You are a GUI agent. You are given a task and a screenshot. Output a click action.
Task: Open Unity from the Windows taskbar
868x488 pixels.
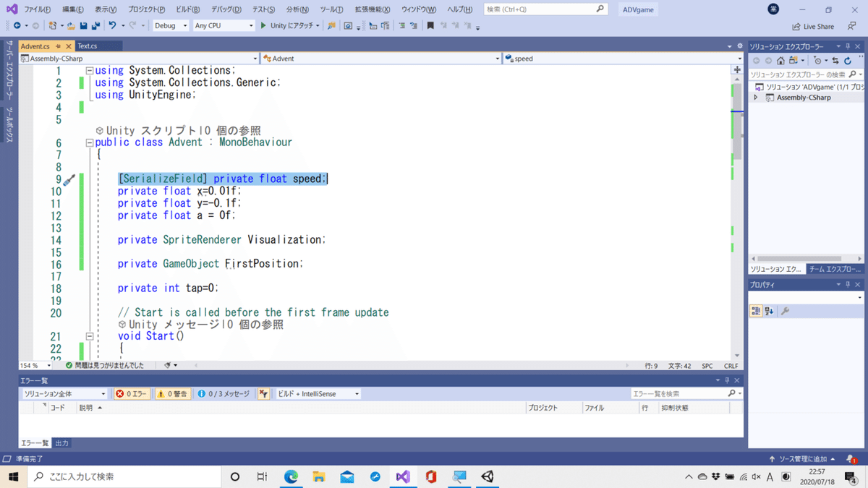(488, 476)
